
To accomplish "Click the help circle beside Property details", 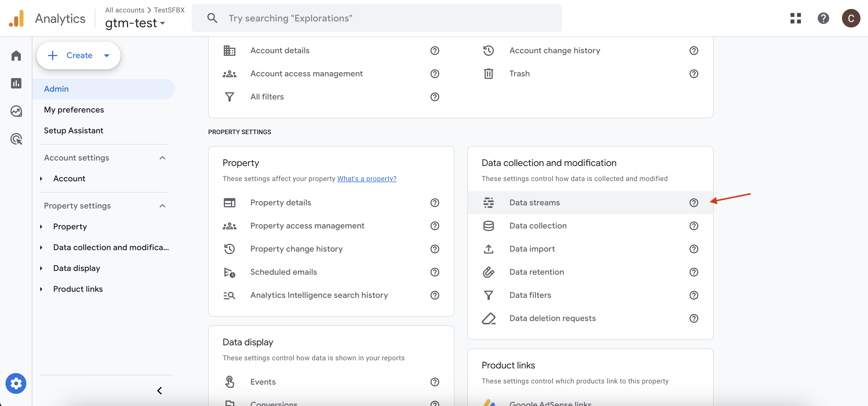I will click(434, 202).
